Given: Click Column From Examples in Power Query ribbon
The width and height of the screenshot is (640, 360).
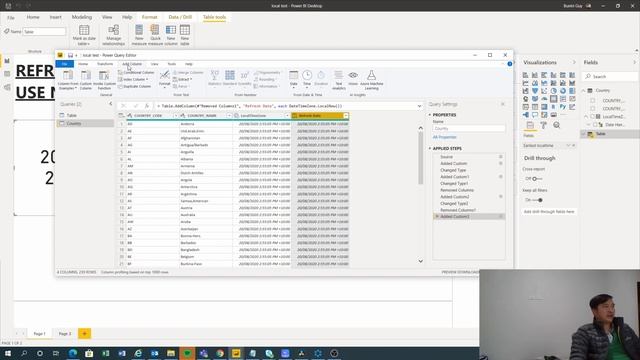Looking at the screenshot, I should (68, 80).
